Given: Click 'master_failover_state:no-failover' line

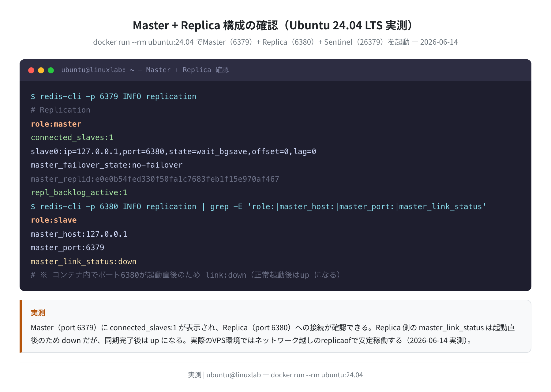Looking at the screenshot, I should [x=107, y=165].
